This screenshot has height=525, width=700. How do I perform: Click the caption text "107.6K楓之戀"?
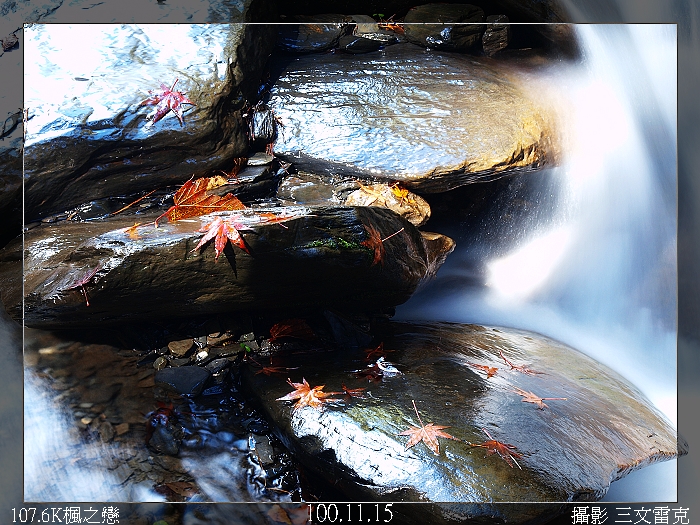coord(65,515)
